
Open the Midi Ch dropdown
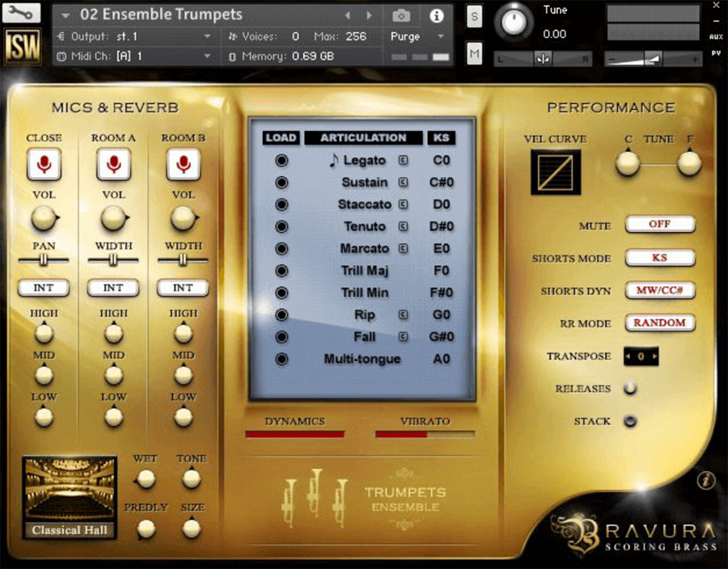click(x=207, y=56)
